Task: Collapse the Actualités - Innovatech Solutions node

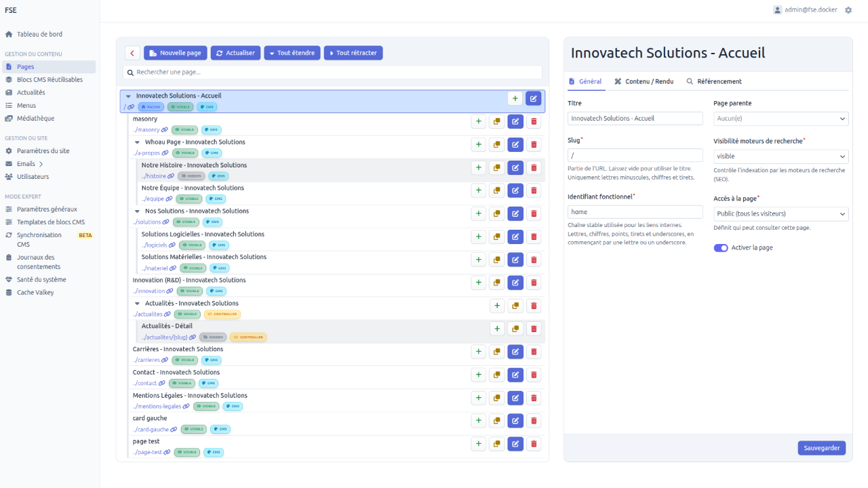Action: [x=137, y=304]
